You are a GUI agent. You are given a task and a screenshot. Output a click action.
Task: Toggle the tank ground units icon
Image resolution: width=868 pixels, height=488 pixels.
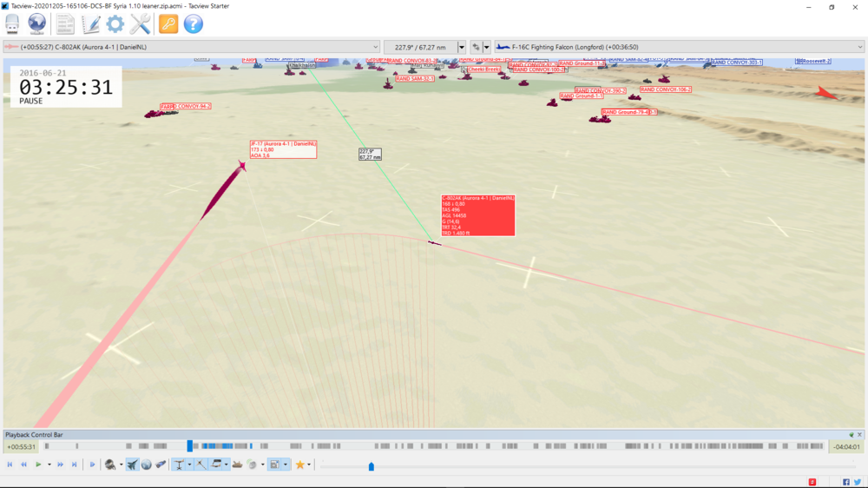pos(237,465)
